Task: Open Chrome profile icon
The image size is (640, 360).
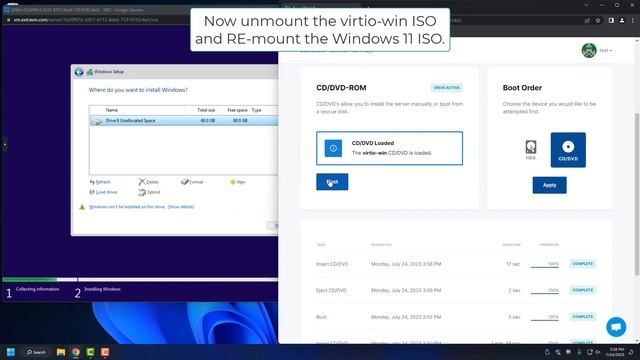Action: [x=622, y=20]
